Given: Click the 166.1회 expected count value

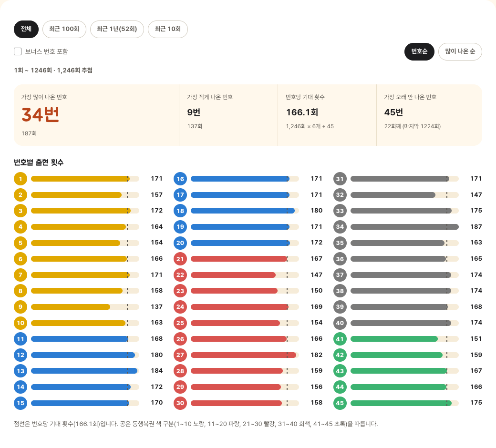Looking at the screenshot, I should click(x=302, y=112).
